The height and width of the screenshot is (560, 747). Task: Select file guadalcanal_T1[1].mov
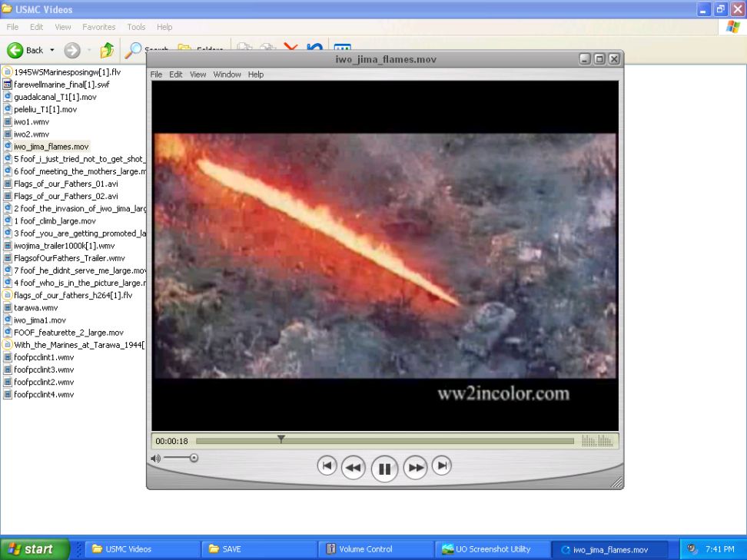click(55, 97)
